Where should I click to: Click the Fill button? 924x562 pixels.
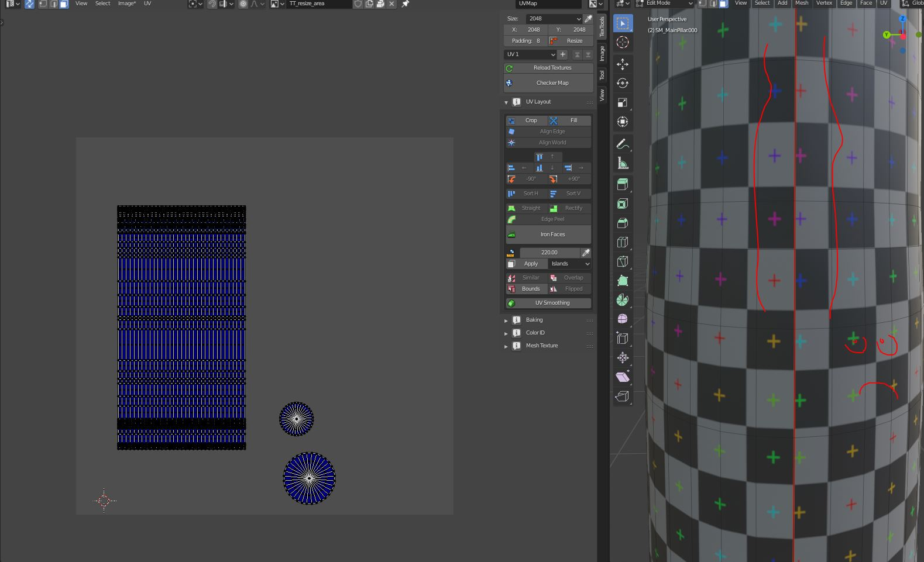pyautogui.click(x=570, y=120)
